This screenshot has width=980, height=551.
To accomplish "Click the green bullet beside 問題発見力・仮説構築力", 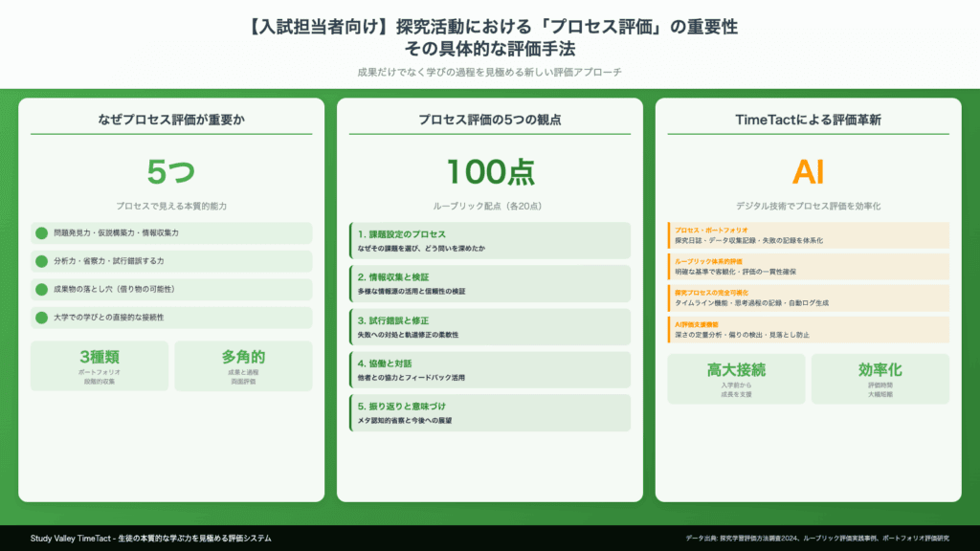I will point(41,232).
